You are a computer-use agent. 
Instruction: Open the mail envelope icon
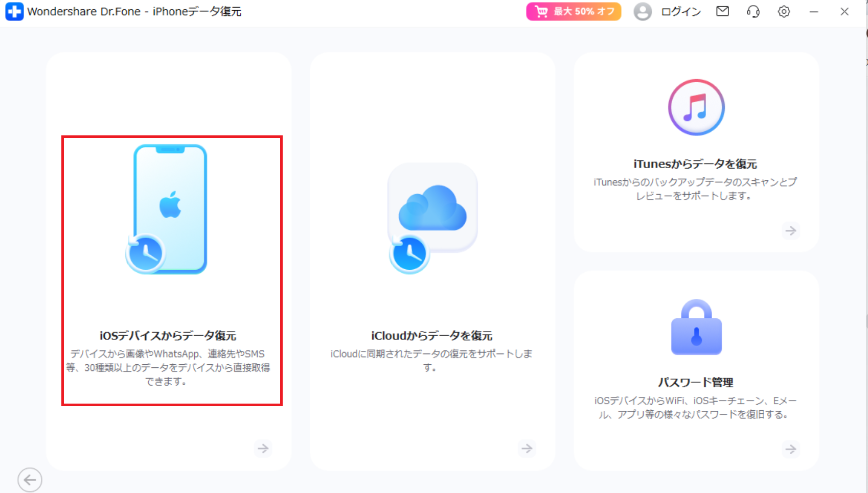tap(722, 11)
